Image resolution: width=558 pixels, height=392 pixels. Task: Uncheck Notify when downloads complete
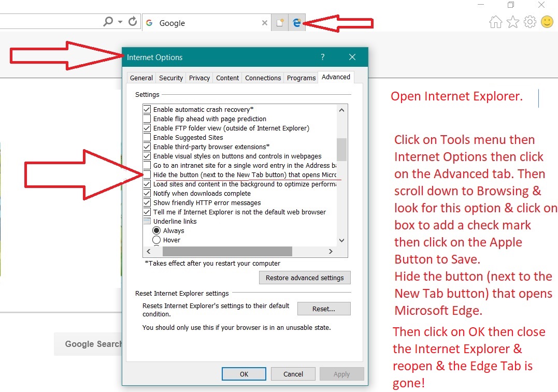click(x=147, y=193)
